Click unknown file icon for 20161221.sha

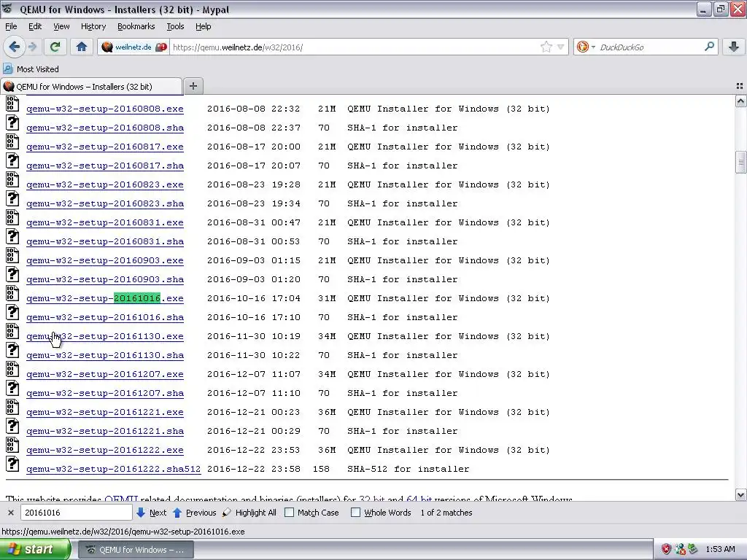[x=12, y=426]
